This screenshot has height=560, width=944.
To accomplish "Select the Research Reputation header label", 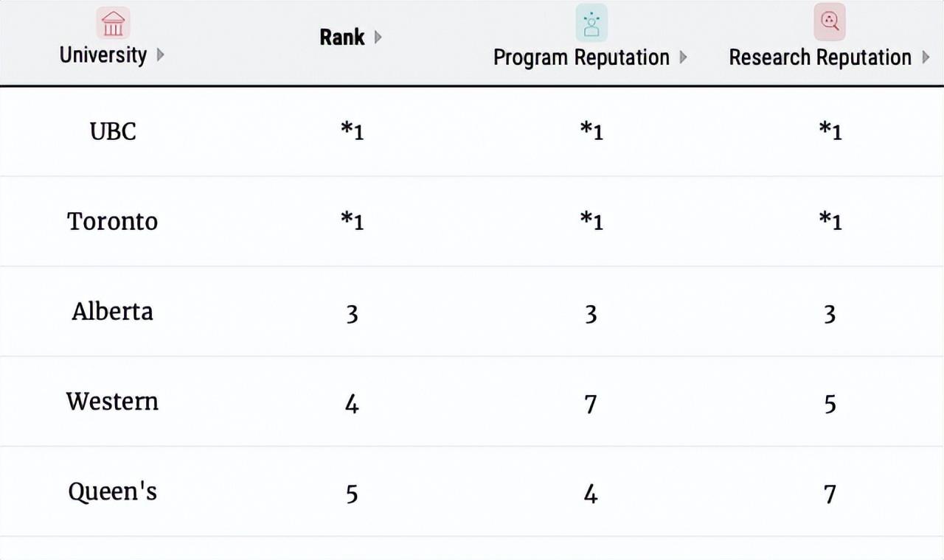I will tap(820, 57).
